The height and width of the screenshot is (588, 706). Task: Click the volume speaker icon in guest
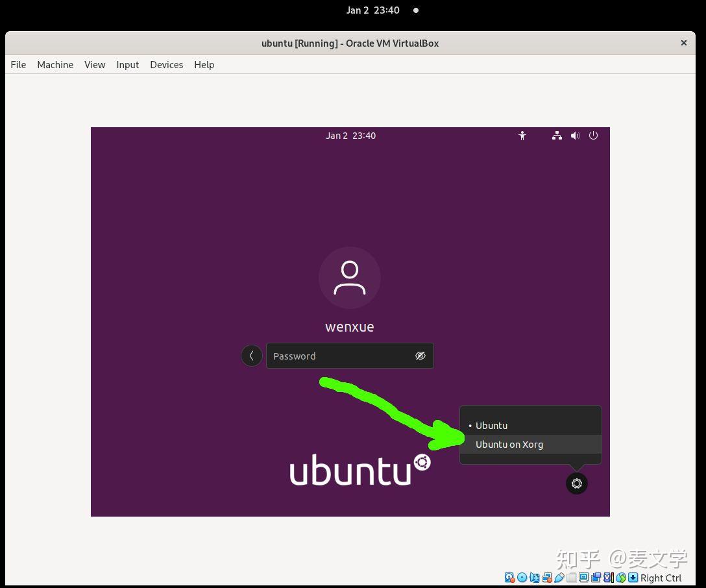tap(575, 136)
